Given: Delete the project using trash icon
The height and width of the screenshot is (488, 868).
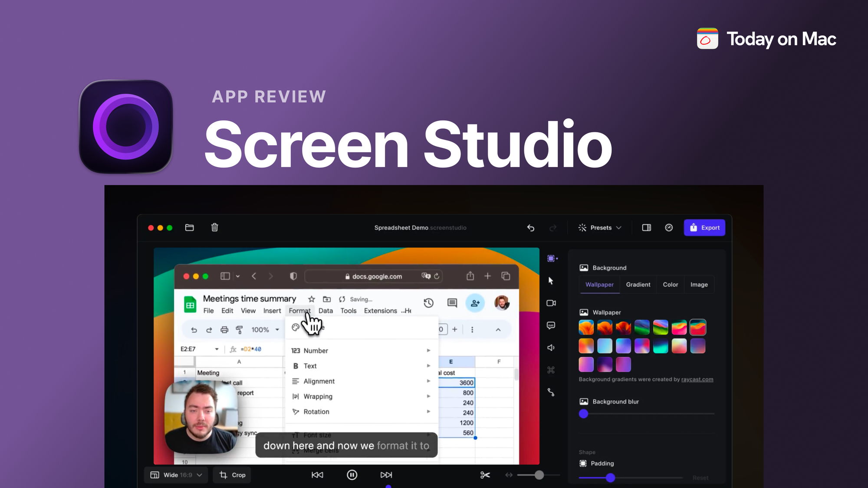Looking at the screenshot, I should coord(214,227).
